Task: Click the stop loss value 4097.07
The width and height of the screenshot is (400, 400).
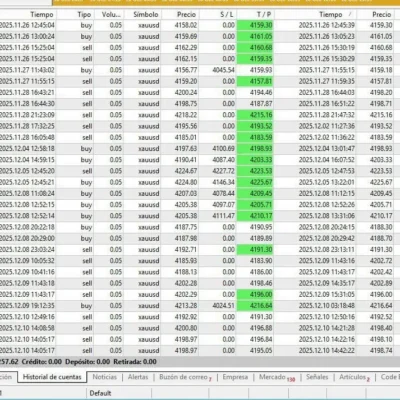Action: coord(223,205)
